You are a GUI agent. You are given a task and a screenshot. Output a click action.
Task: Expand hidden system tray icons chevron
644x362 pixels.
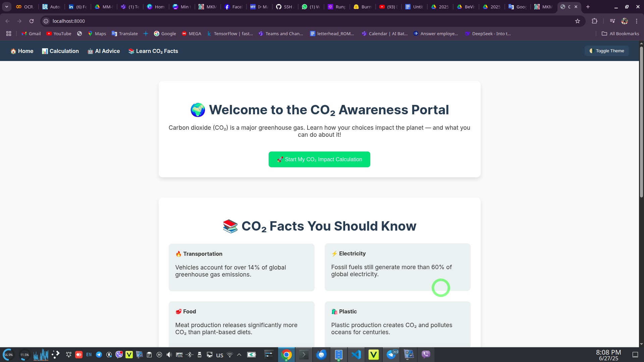point(239,355)
